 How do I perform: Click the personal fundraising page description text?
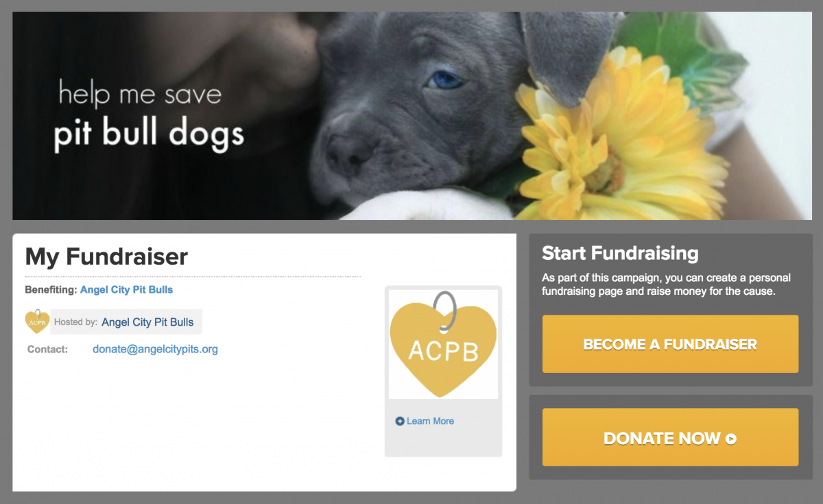pos(666,285)
